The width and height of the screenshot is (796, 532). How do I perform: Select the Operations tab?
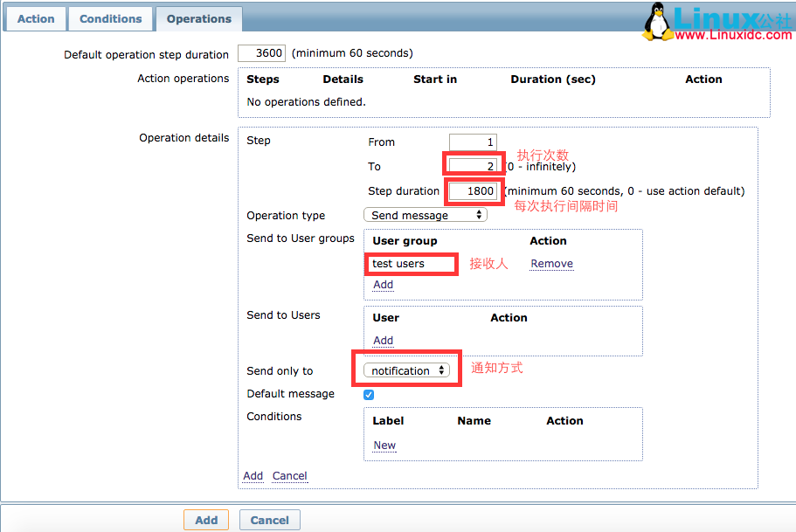[199, 18]
